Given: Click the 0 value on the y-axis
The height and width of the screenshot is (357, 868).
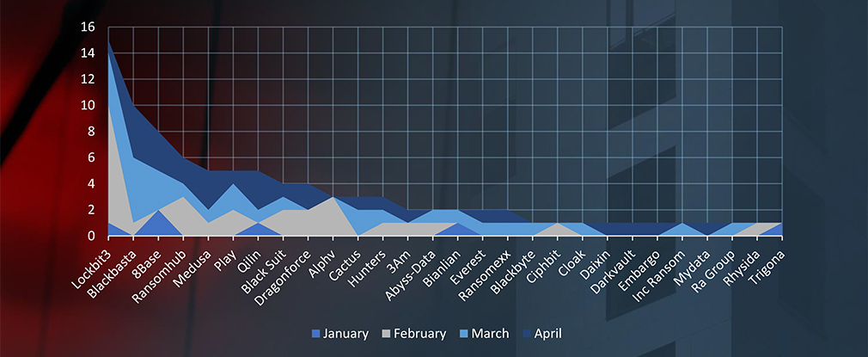Looking at the screenshot, I should pos(92,236).
